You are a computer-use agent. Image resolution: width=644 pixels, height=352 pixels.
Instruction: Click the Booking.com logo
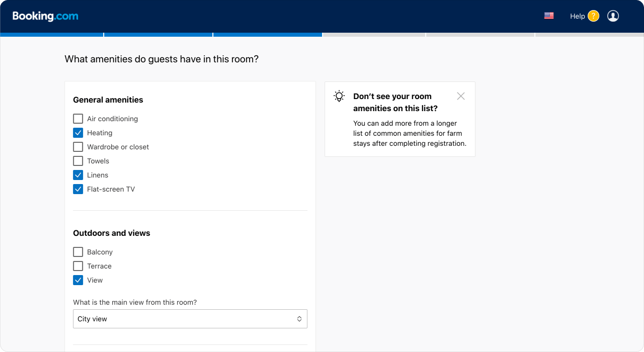click(45, 16)
